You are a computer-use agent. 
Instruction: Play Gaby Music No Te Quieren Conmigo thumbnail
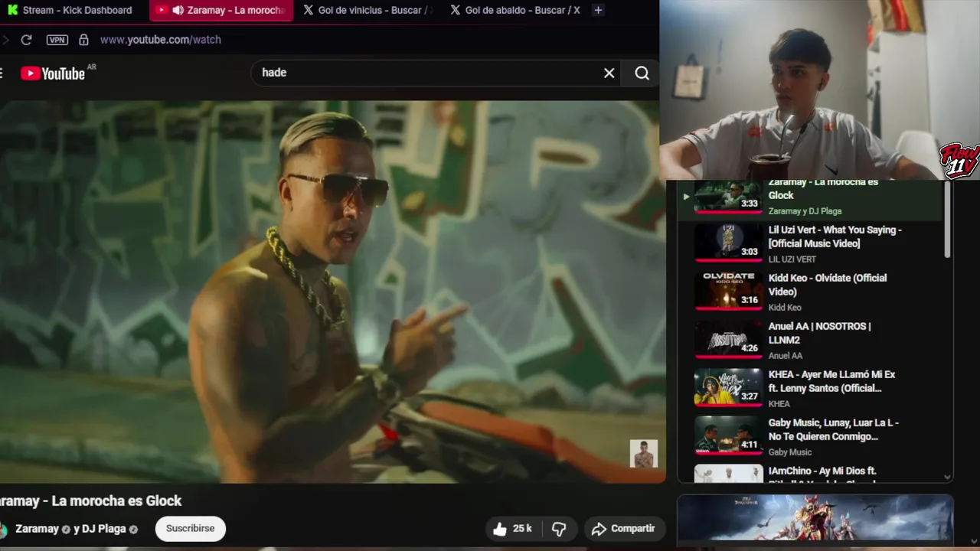point(728,435)
